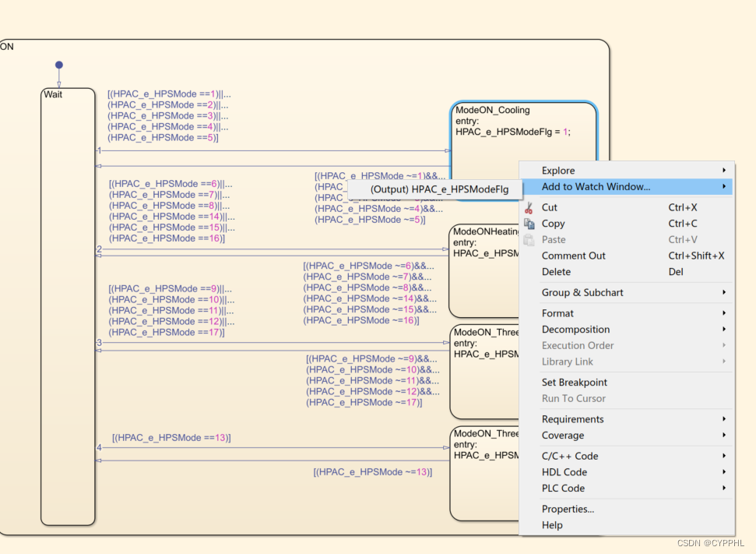This screenshot has width=756, height=554.
Task: Expand the arrow beside Explore
Action: coord(724,171)
